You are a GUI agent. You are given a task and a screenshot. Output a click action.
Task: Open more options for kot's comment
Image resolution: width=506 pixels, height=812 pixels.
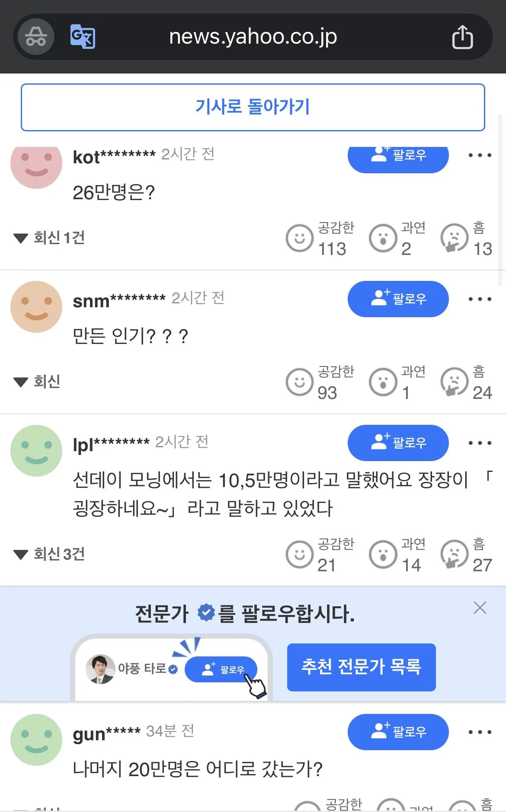point(480,155)
